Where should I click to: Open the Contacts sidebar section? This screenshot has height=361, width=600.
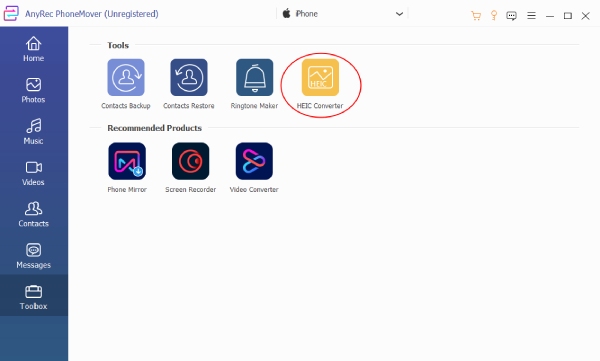34,214
